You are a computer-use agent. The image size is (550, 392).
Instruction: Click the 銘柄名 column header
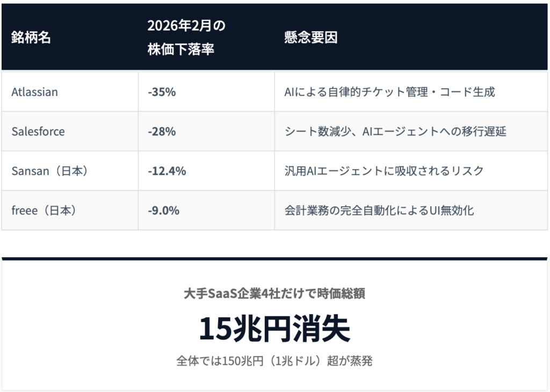pyautogui.click(x=31, y=38)
